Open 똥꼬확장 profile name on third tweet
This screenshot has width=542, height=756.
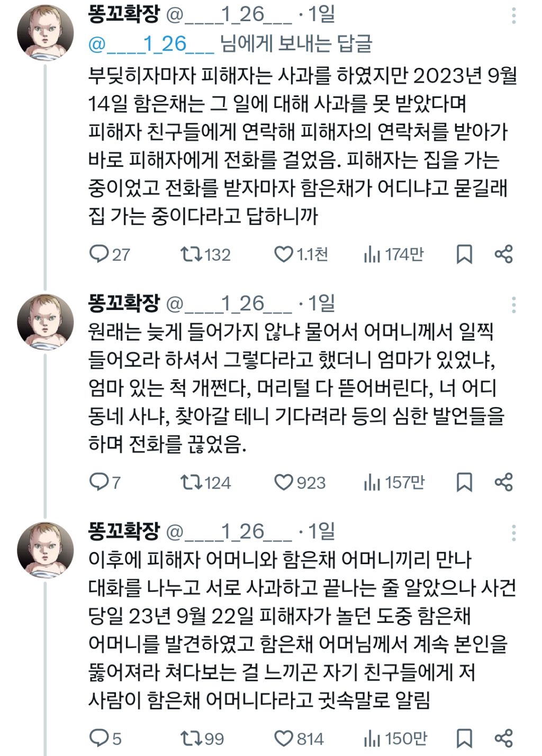tap(124, 531)
